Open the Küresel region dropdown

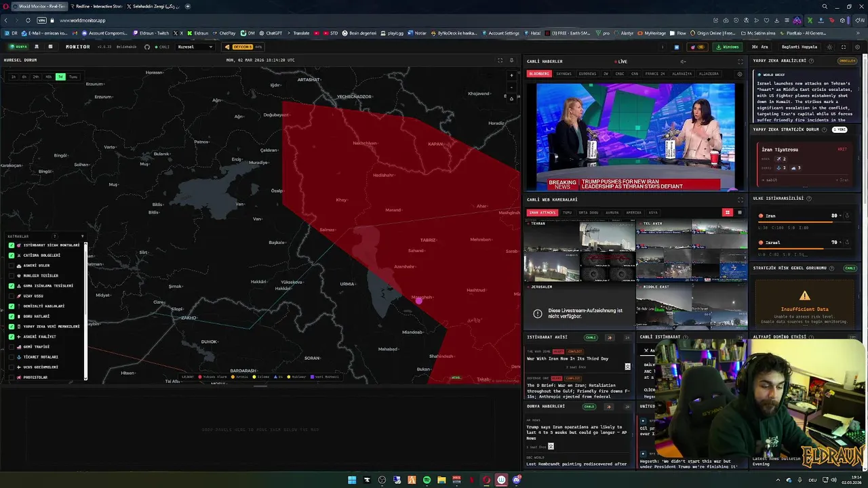point(195,47)
